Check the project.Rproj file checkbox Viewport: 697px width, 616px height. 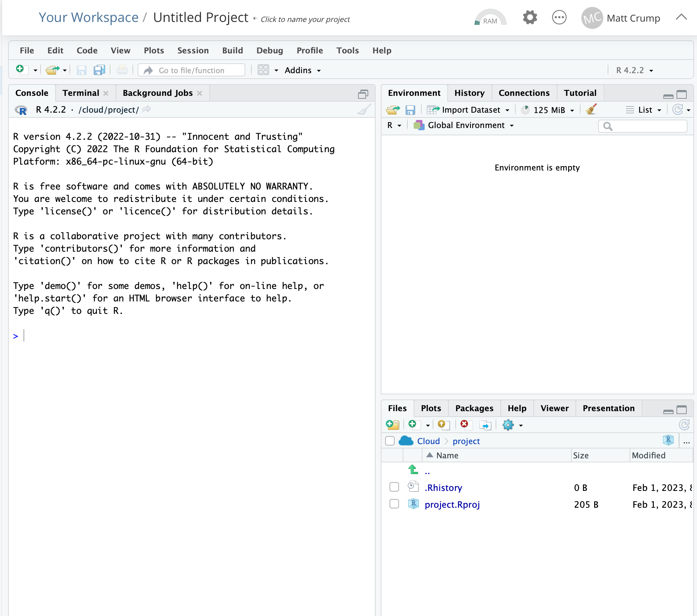[394, 504]
